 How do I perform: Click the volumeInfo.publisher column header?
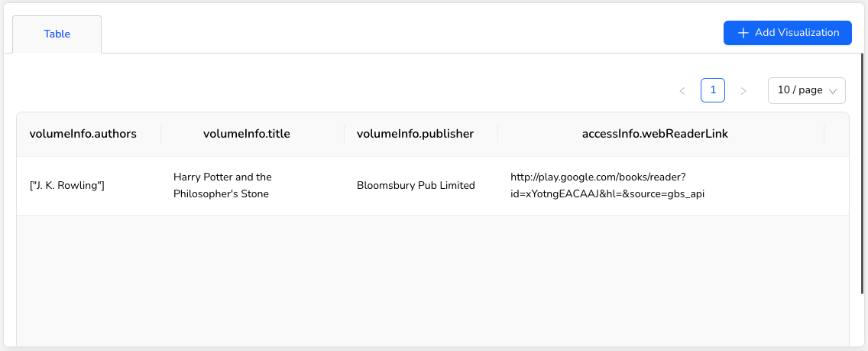pyautogui.click(x=415, y=135)
